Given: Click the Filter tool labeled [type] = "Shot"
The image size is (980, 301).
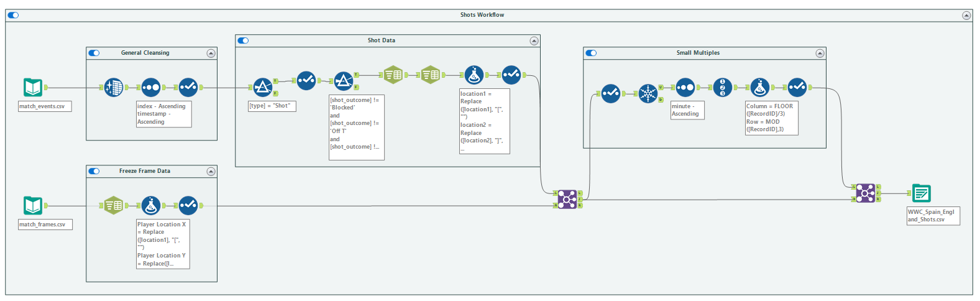Looking at the screenshot, I should click(263, 87).
